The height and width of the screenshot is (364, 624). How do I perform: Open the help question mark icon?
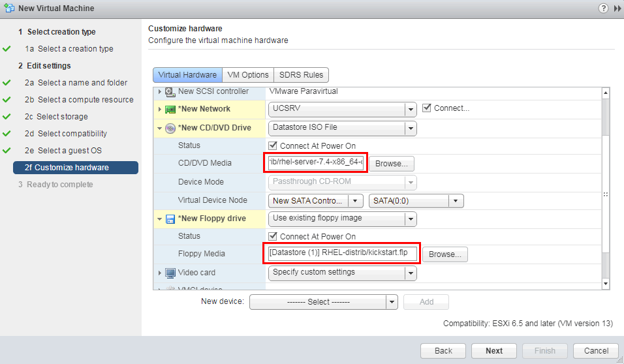(x=603, y=8)
